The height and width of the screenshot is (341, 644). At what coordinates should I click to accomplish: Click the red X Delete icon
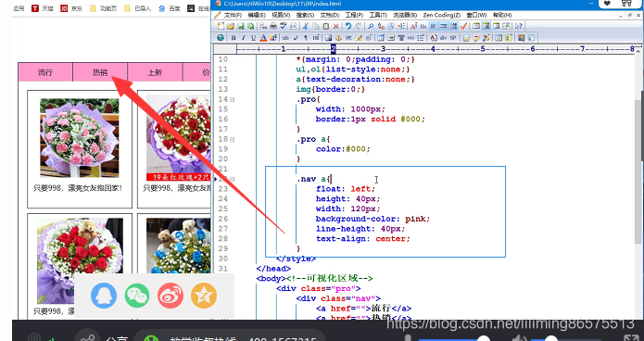coord(336,26)
